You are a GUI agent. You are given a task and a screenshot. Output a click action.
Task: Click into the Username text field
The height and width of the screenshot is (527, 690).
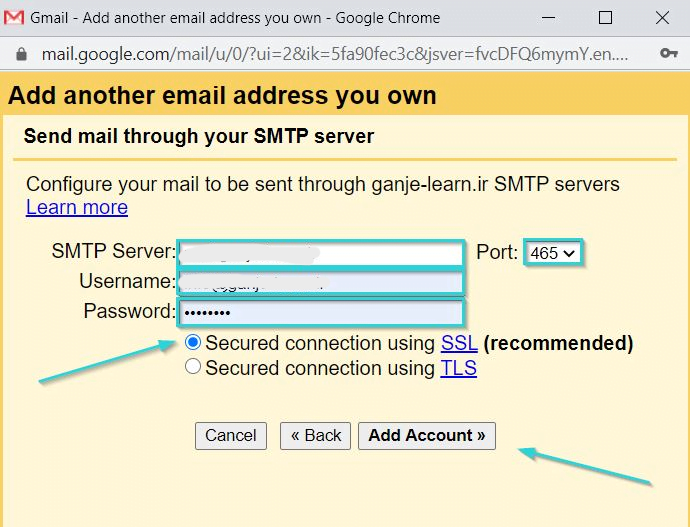(x=320, y=282)
